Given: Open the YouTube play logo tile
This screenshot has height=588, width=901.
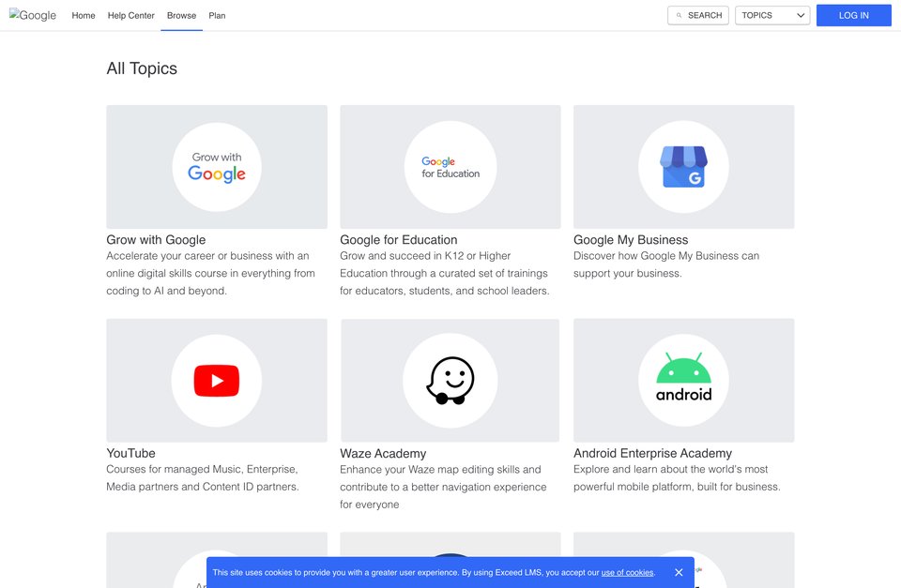Looking at the screenshot, I should coord(217,380).
